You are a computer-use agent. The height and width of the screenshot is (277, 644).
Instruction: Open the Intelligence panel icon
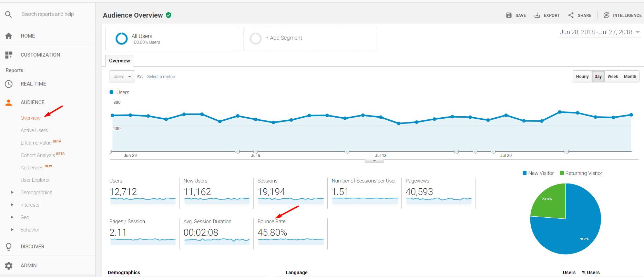[x=606, y=15]
